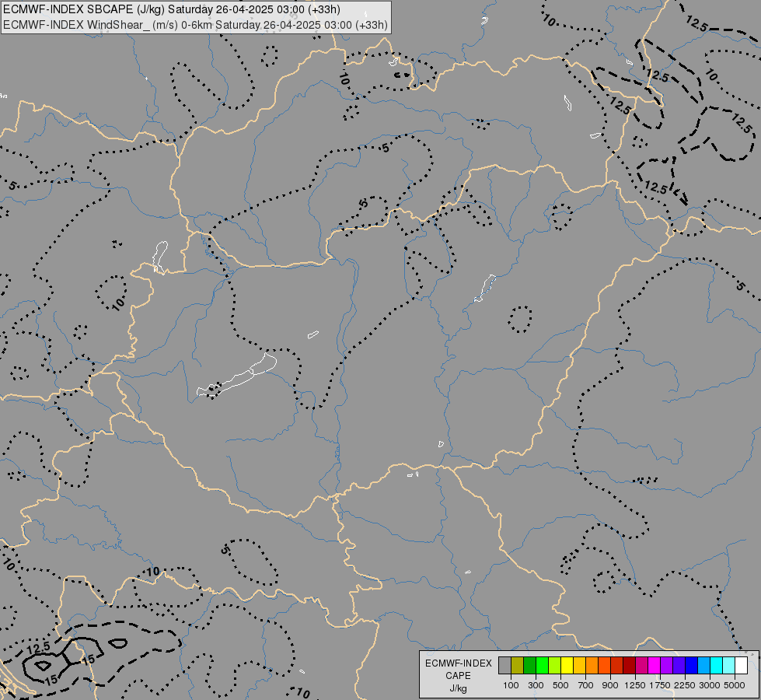Screen dimensions: 761x700
Task: Click the bright cyan legend swatch
Action: pyautogui.click(x=717, y=665)
